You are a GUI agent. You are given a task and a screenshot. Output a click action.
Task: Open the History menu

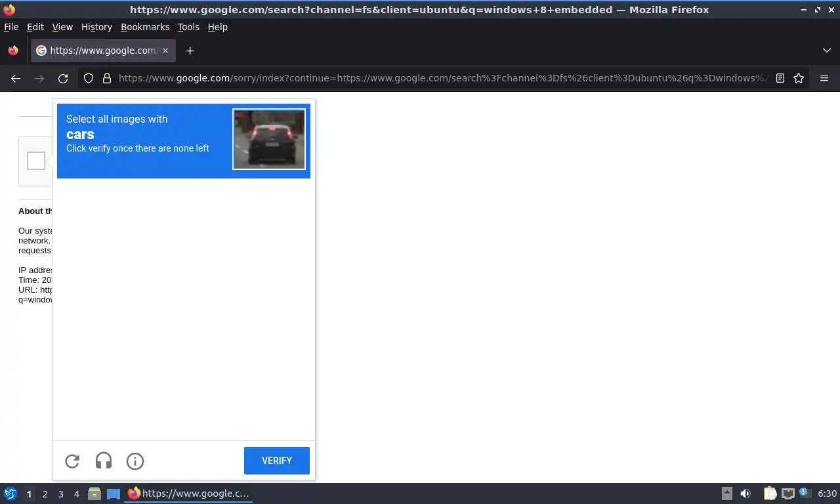click(x=96, y=27)
